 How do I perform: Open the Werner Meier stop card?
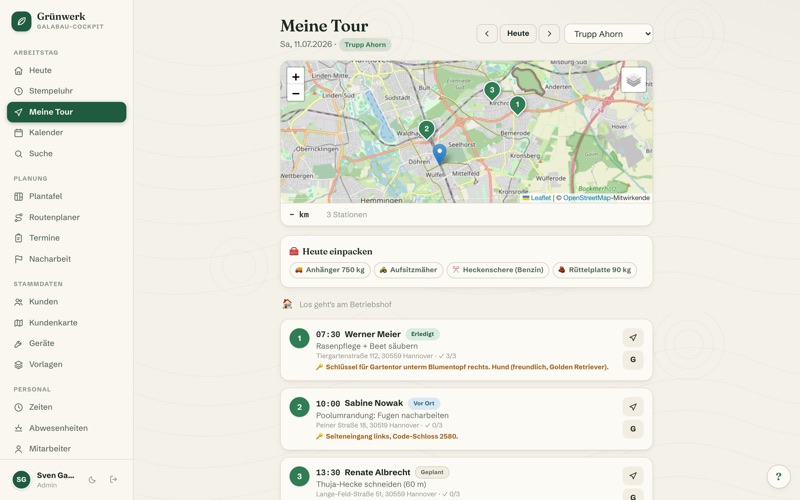tap(466, 350)
